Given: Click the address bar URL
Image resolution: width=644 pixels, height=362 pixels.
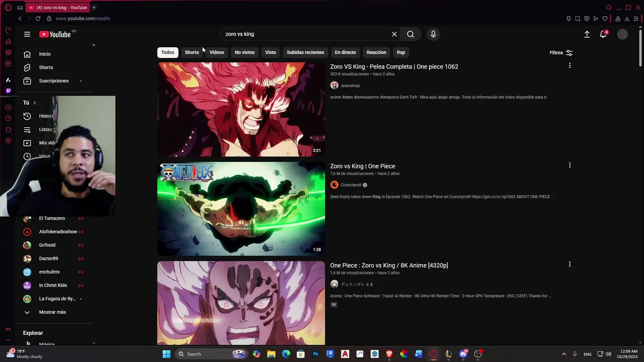Looking at the screenshot, I should click(x=83, y=19).
